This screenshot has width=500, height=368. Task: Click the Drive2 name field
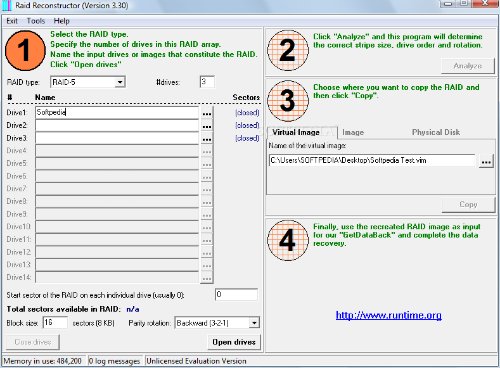click(x=117, y=126)
